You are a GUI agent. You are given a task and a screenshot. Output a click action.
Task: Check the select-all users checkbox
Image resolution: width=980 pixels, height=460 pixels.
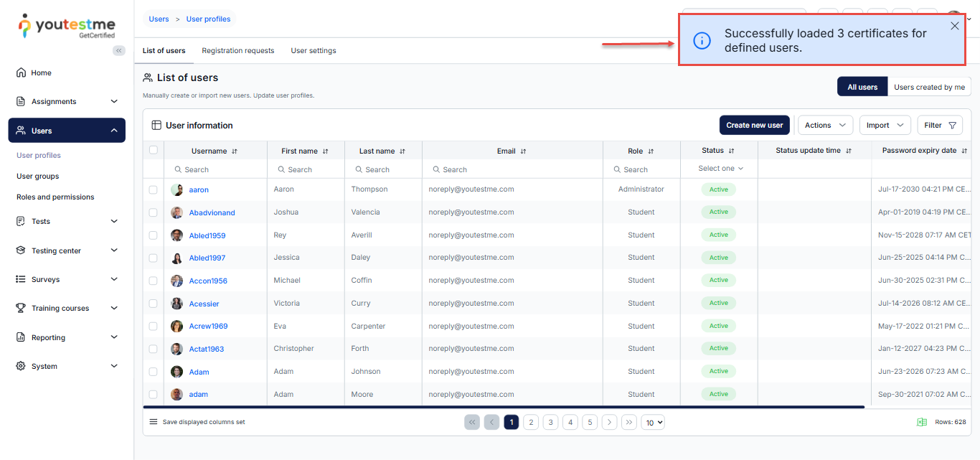153,150
